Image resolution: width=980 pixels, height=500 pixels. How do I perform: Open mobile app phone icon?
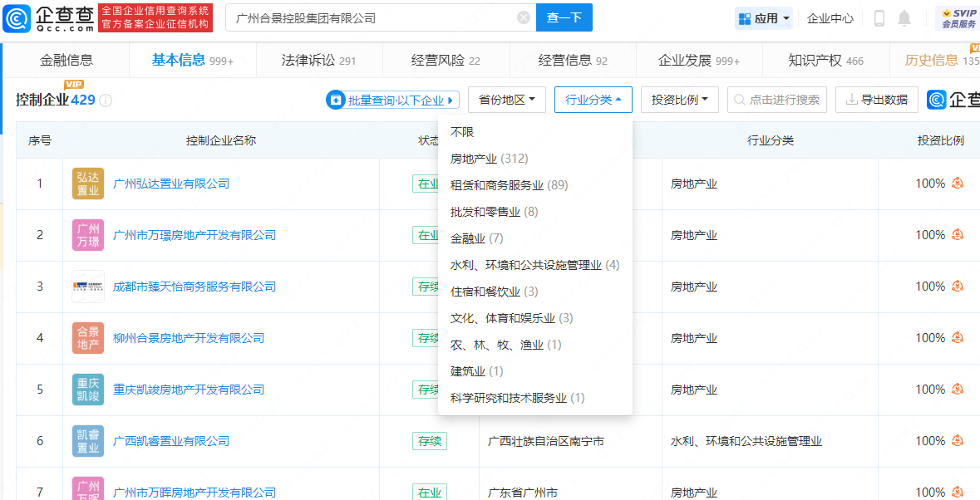click(x=879, y=18)
